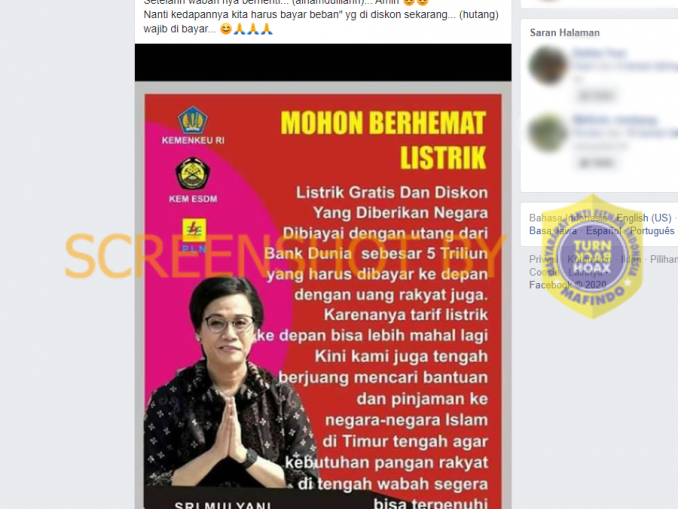Click the Sri Mulyani photo in poster
This screenshot has height=509, width=678.
tap(229, 385)
